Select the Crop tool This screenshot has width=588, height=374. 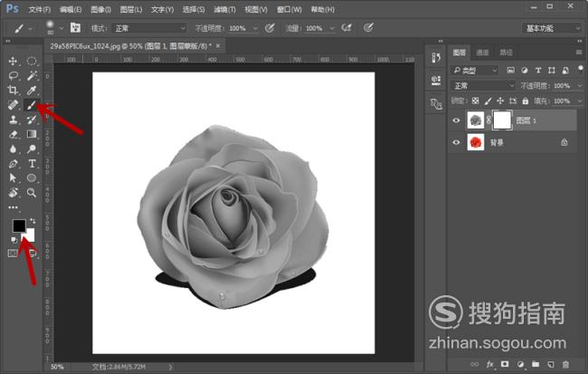pos(13,91)
